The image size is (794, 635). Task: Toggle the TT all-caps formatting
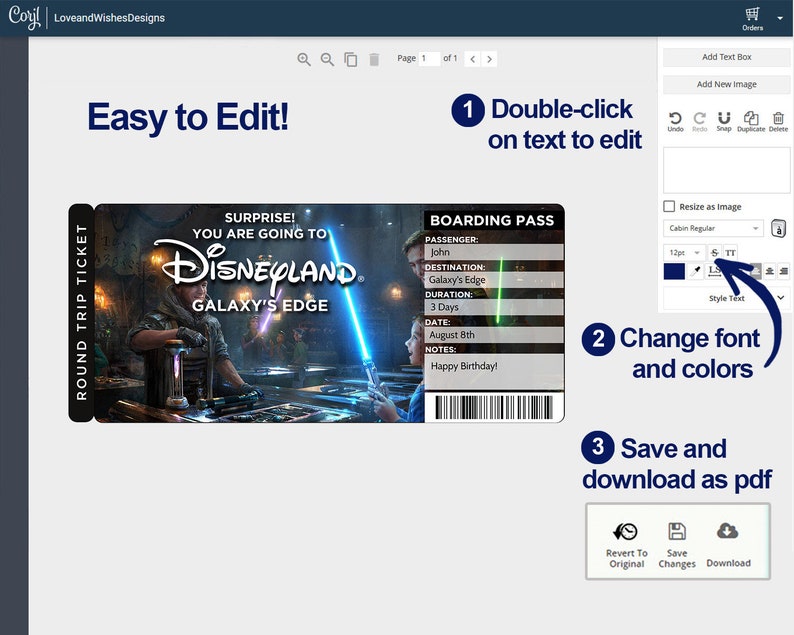tap(730, 252)
